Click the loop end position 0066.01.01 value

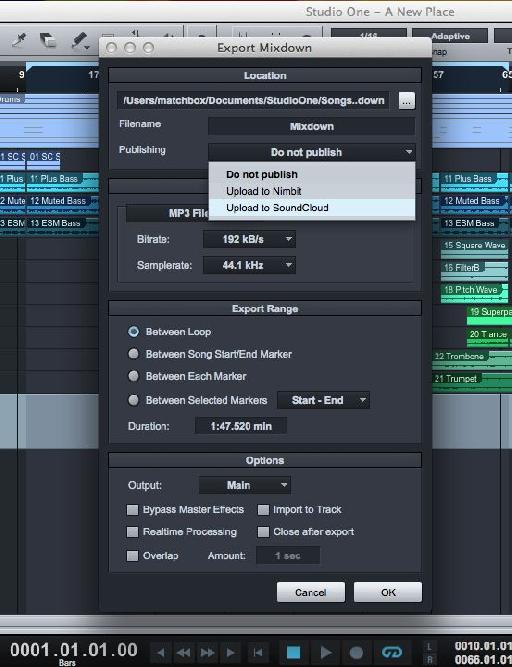click(483, 659)
